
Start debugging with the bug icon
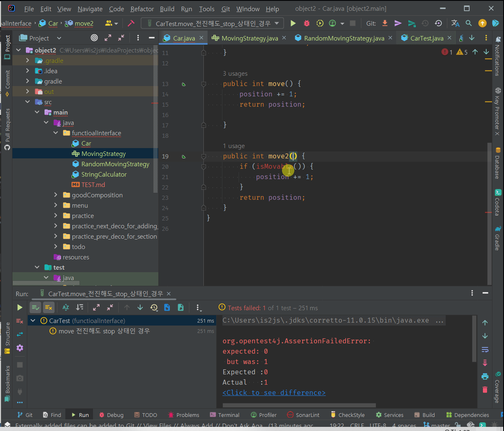(306, 24)
